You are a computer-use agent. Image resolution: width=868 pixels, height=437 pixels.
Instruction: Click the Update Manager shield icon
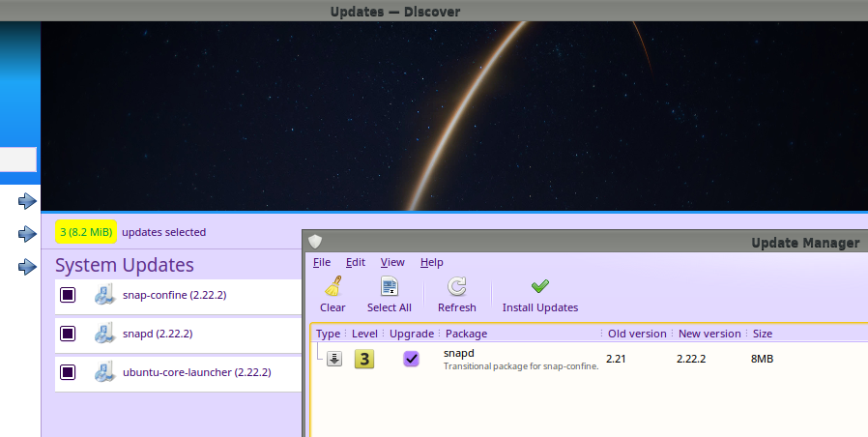(315, 243)
